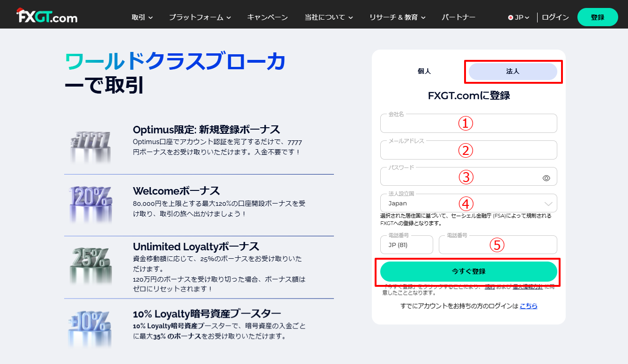Expand the JP language selector chevron
628x364 pixels.
[x=527, y=17]
